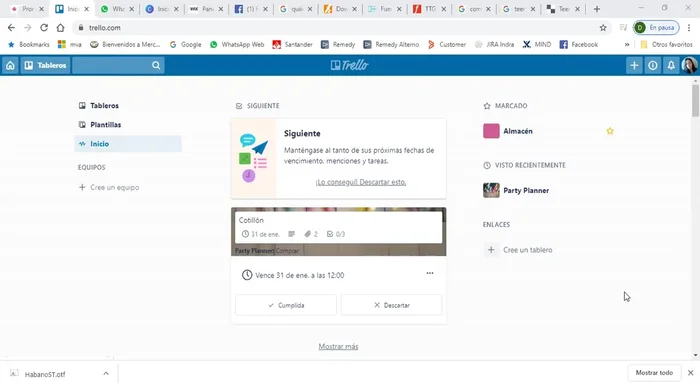Open the Bienvenidos a Merc... bookmark
The width and height of the screenshot is (700, 386).
pyautogui.click(x=125, y=45)
